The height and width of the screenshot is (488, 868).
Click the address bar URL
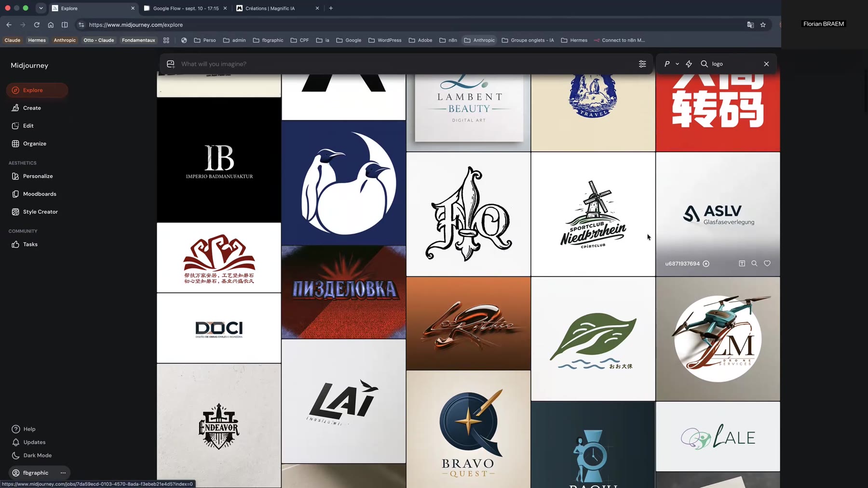pos(136,25)
